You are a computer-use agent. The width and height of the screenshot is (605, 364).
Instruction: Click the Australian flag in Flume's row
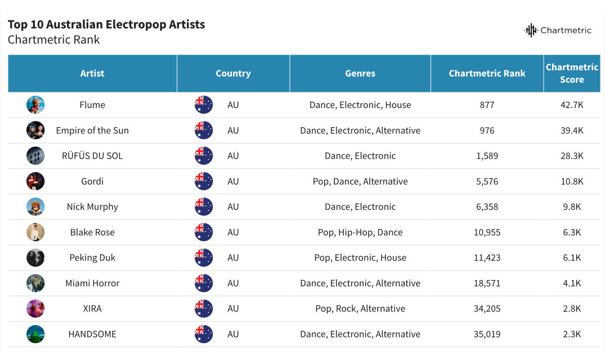204,105
